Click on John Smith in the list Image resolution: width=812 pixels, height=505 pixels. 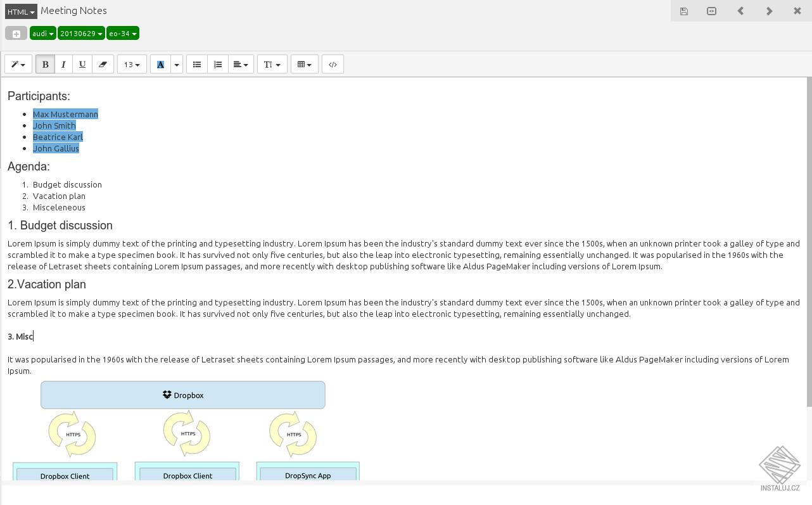(x=54, y=125)
